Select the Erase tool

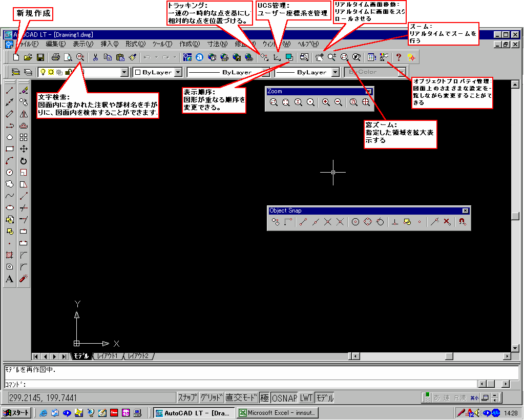[24, 90]
